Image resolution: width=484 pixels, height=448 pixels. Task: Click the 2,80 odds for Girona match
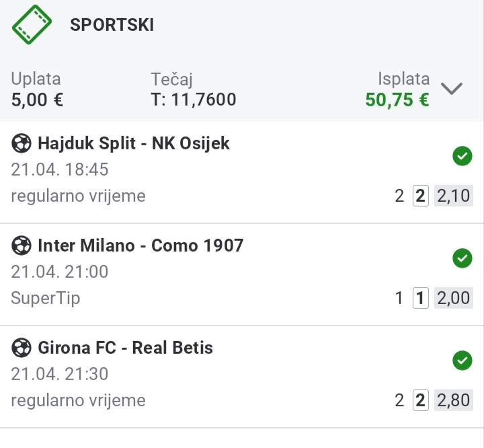point(453,400)
